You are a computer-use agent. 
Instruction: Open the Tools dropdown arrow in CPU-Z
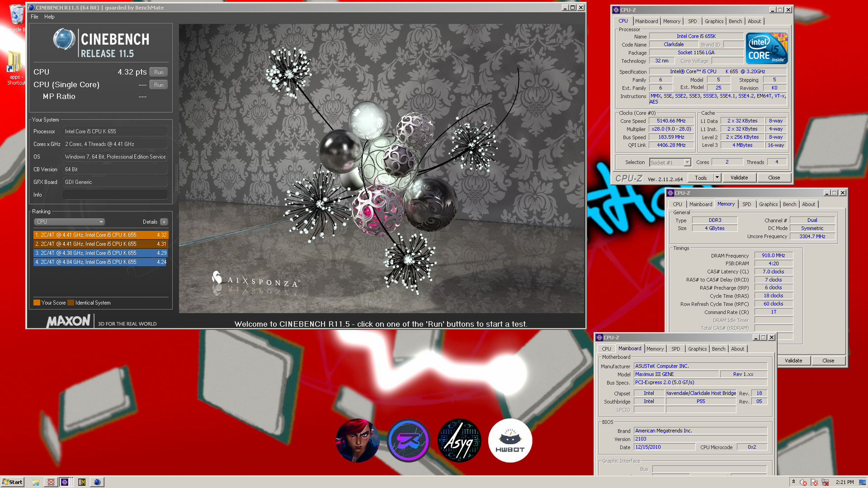pyautogui.click(x=717, y=178)
